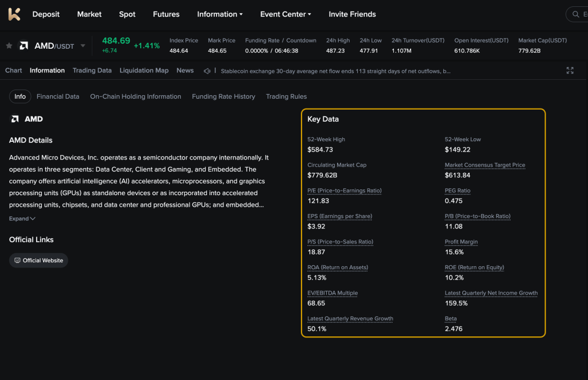The width and height of the screenshot is (588, 380).
Task: Expand the AMD Details description
Action: coord(22,219)
